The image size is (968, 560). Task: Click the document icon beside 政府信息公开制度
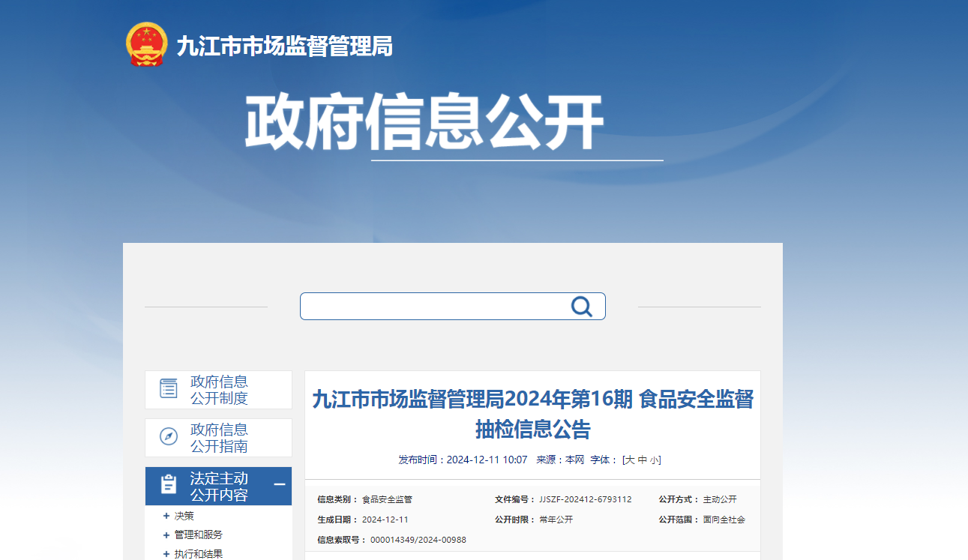pyautogui.click(x=169, y=389)
